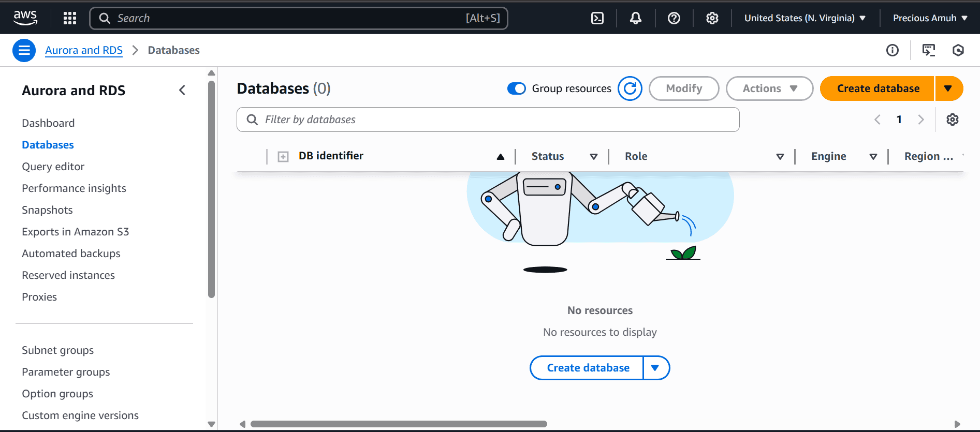The height and width of the screenshot is (432, 980).
Task: Click the search magnifier in filter box
Action: click(252, 120)
